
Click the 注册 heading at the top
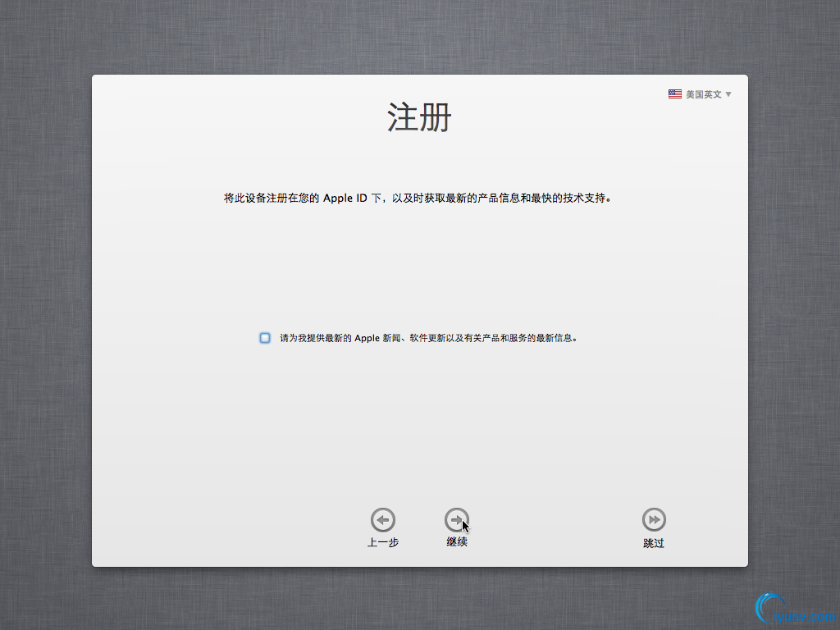[x=419, y=117]
